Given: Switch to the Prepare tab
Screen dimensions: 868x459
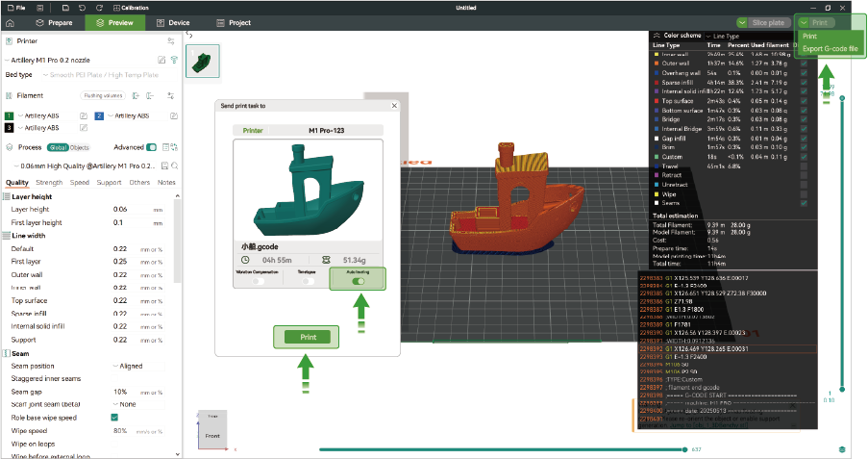Looking at the screenshot, I should click(54, 23).
